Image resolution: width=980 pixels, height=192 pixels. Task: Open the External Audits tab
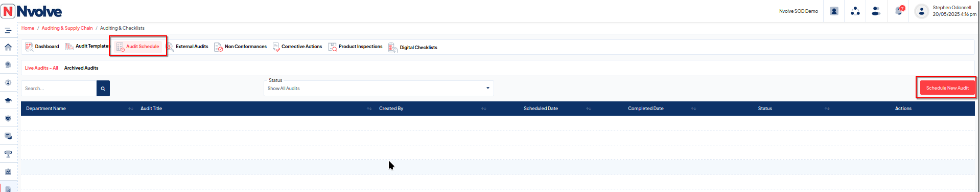click(x=186, y=47)
